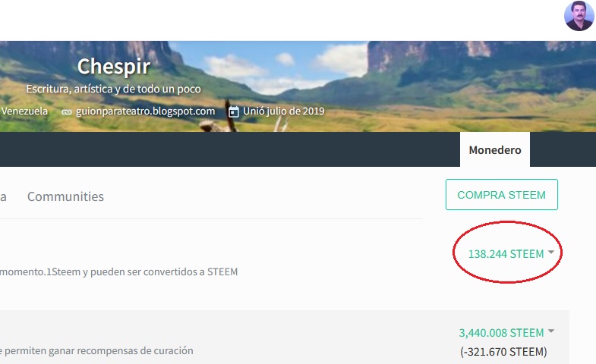Click the link chain icon beside blog URL
This screenshot has width=596, height=364.
(x=67, y=112)
